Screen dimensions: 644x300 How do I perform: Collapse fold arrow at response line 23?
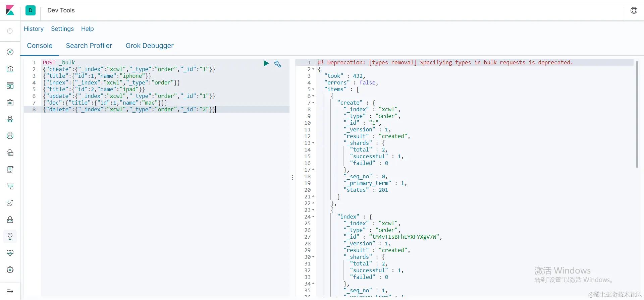[x=313, y=210]
